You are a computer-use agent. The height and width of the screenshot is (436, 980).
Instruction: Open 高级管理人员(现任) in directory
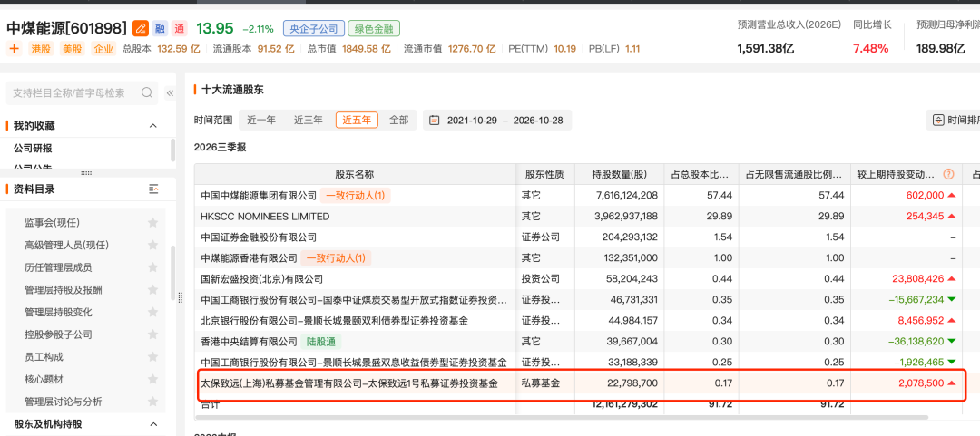click(67, 245)
